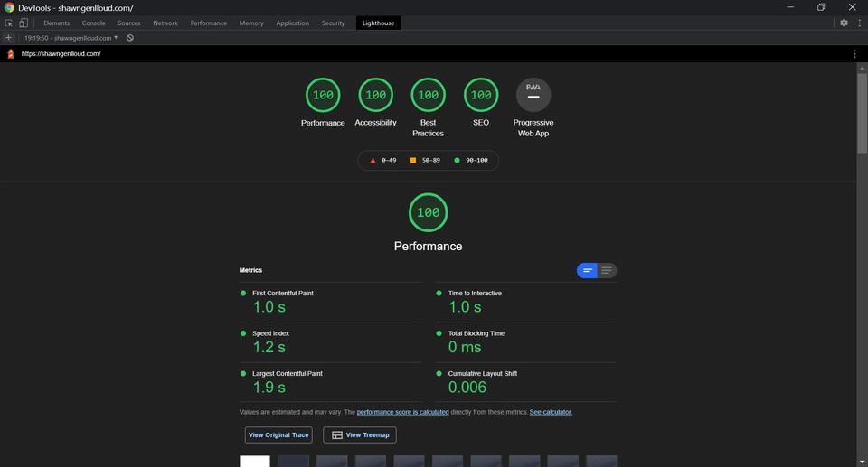Click the 0.006 layout shift value
The width and height of the screenshot is (868, 467).
pyautogui.click(x=467, y=388)
